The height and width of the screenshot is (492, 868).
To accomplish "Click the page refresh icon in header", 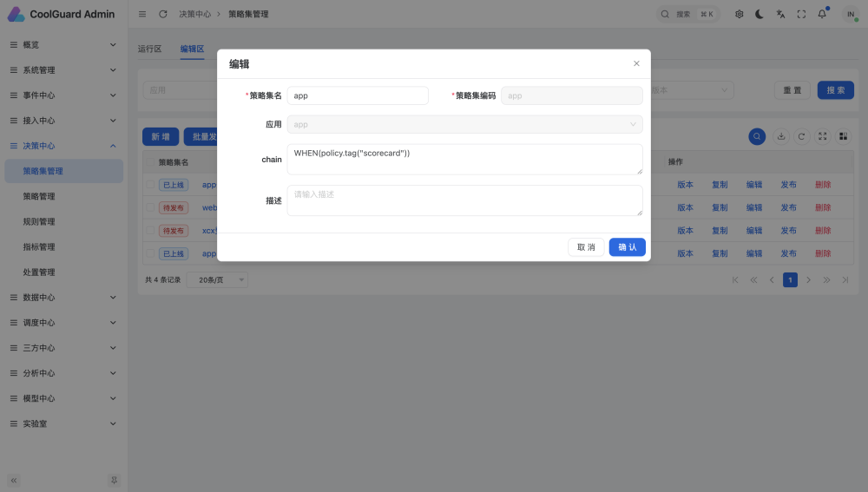I will coord(163,14).
